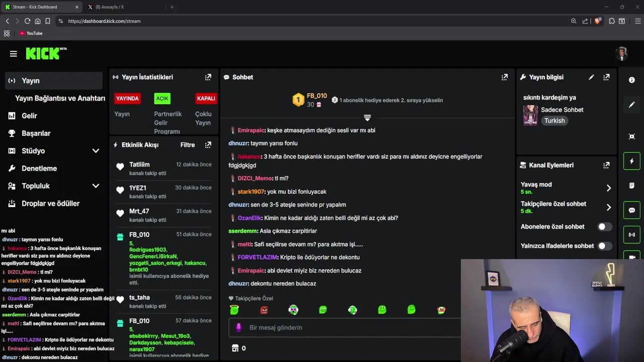Screen dimensions: 644x362
Task: Open Yayın Bağlantısı ve Anahtarı page
Action: (x=60, y=98)
